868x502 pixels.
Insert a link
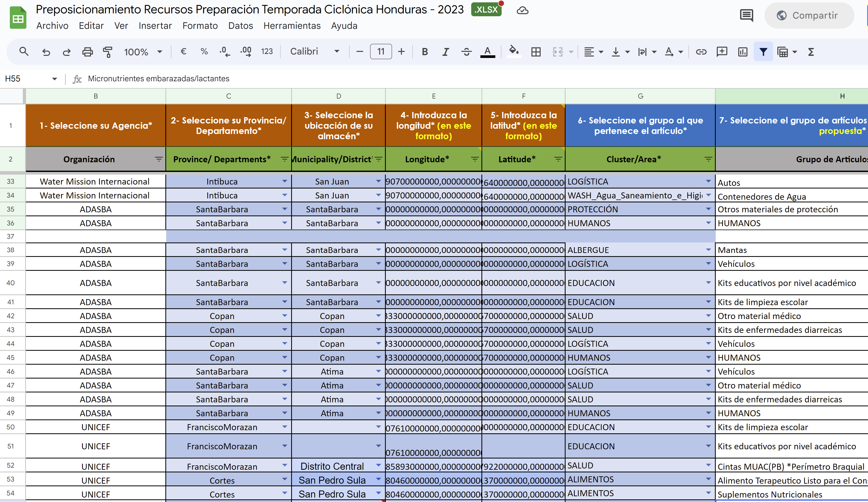[701, 52]
